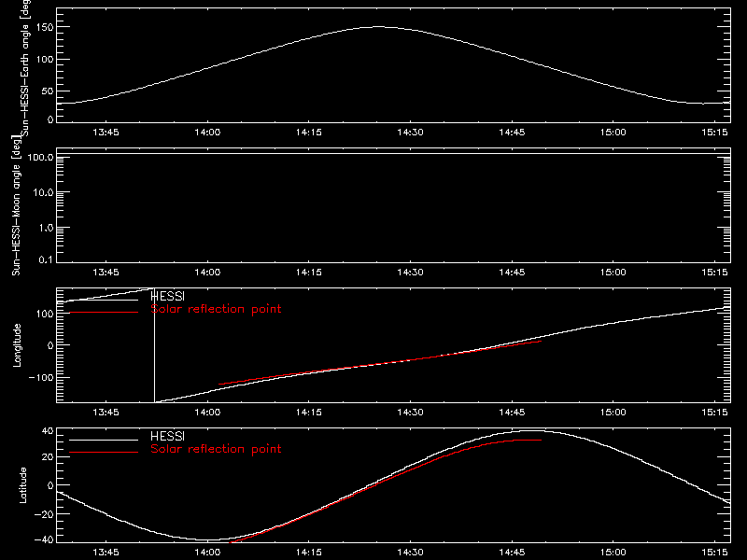This screenshot has height=560, width=747.
Task: Click 15:00 time label under Moon angle plot
Action: click(x=613, y=273)
